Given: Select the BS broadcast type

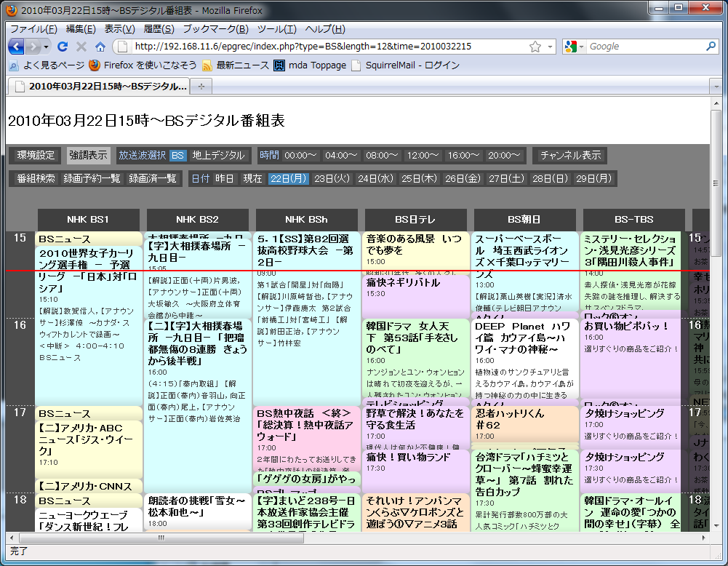Looking at the screenshot, I should (178, 156).
